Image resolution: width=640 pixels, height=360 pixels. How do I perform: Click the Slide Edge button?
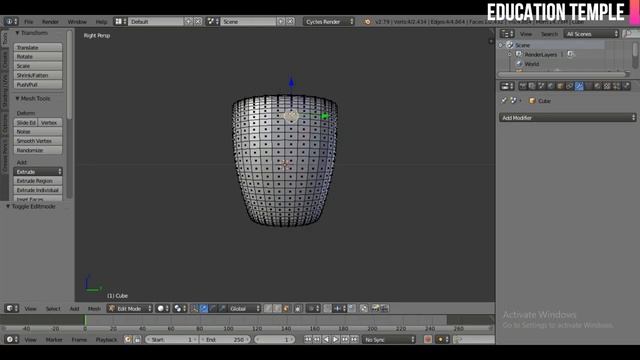coord(26,122)
